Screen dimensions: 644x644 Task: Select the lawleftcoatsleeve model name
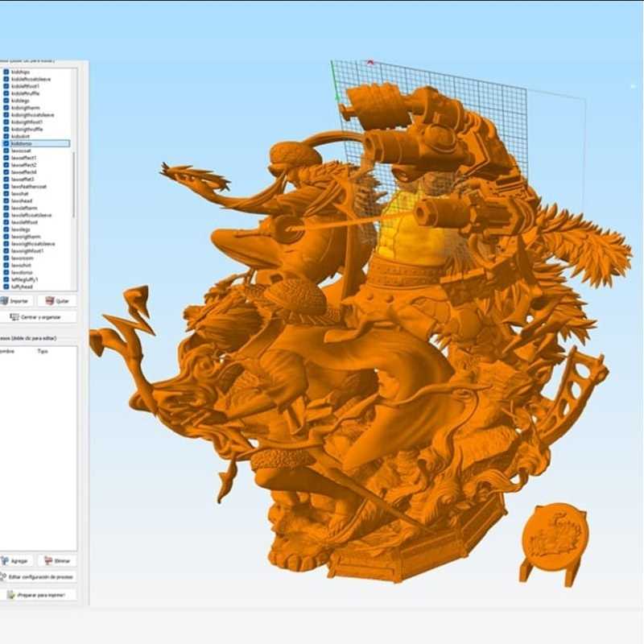31,215
